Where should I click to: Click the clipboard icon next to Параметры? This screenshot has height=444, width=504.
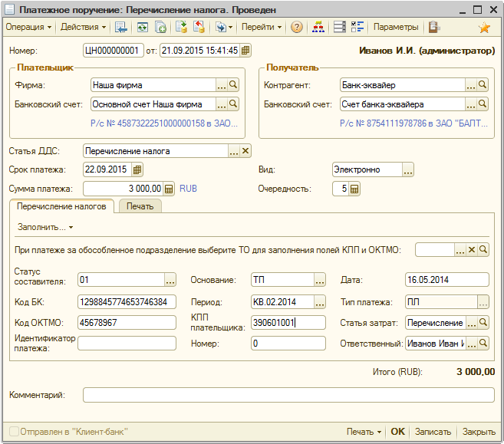[x=434, y=27]
